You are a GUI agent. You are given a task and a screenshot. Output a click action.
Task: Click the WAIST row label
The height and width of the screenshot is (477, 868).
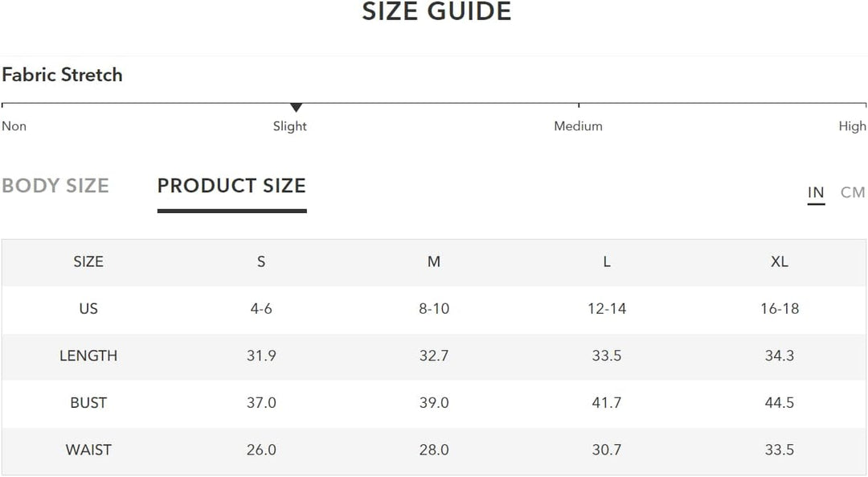(88, 450)
